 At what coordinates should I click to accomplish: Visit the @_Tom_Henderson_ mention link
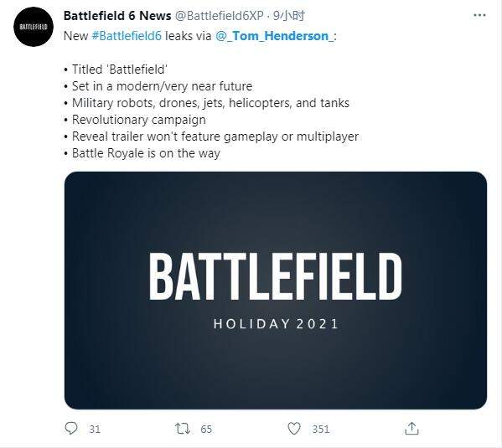[274, 36]
